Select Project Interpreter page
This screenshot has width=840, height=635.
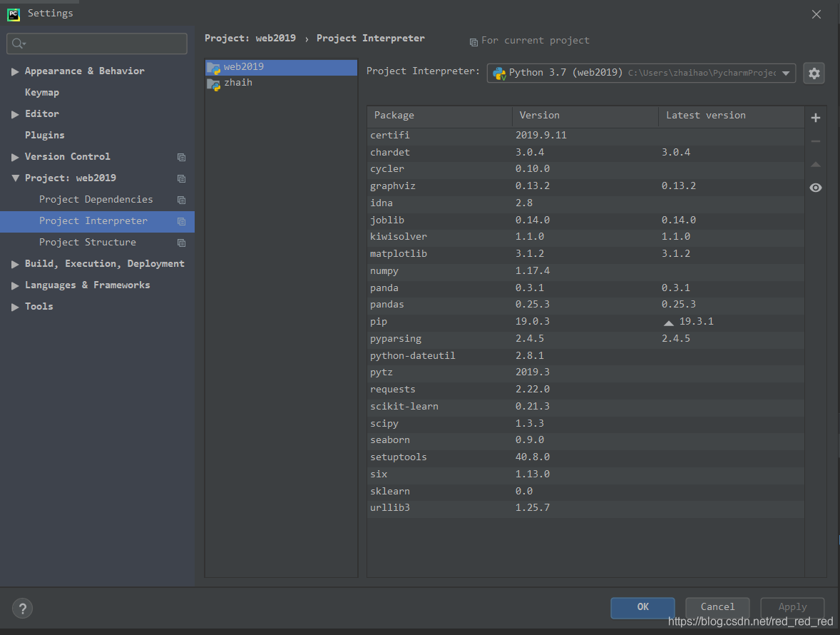97,221
